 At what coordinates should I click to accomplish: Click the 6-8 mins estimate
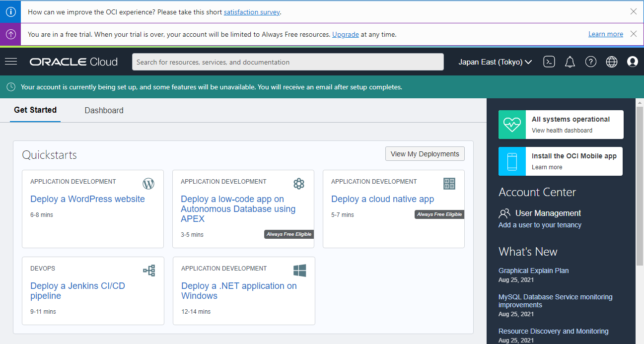(x=42, y=215)
